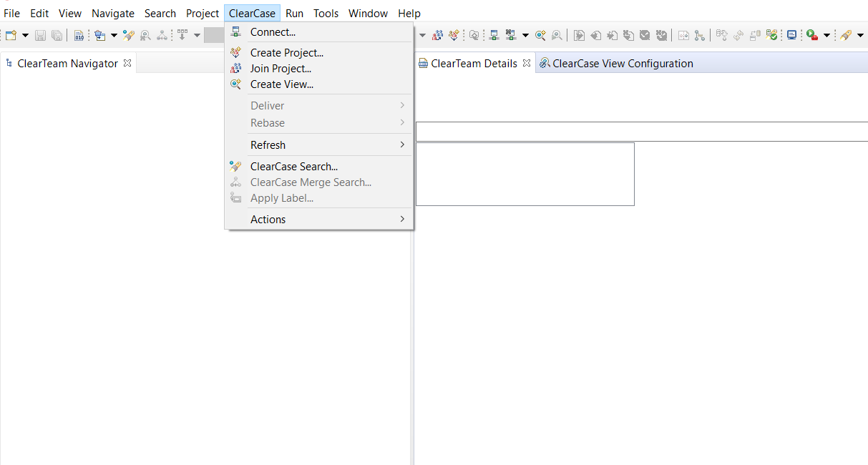Click the view window-with-arrow toolbar icon
This screenshot has height=465, width=868.
(x=99, y=35)
